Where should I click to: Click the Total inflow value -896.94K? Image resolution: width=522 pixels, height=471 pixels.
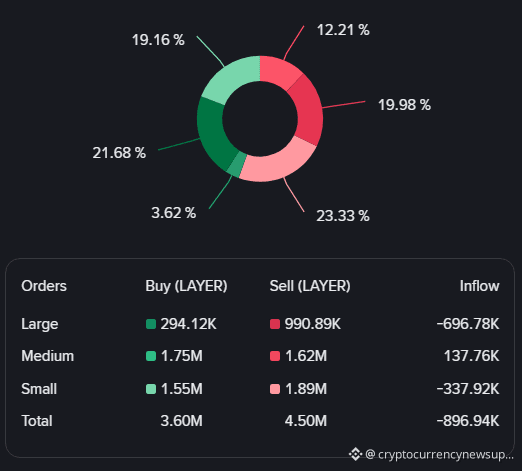[468, 421]
